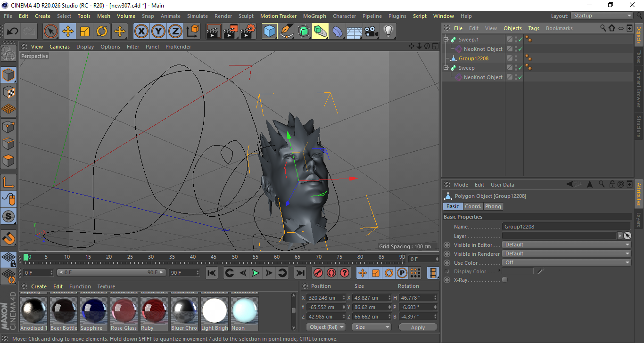
Task: Open the Character menu
Action: tap(344, 16)
